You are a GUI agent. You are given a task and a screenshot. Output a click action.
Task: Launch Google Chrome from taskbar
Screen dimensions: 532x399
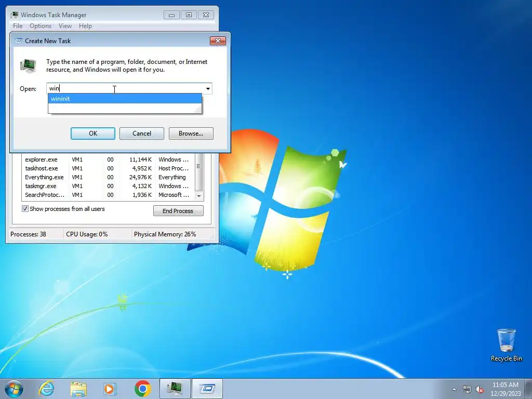click(142, 389)
